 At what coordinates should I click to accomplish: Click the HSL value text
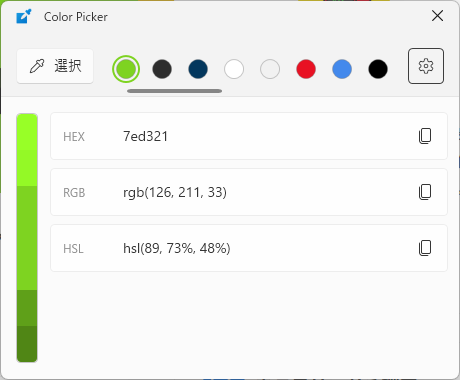click(177, 248)
